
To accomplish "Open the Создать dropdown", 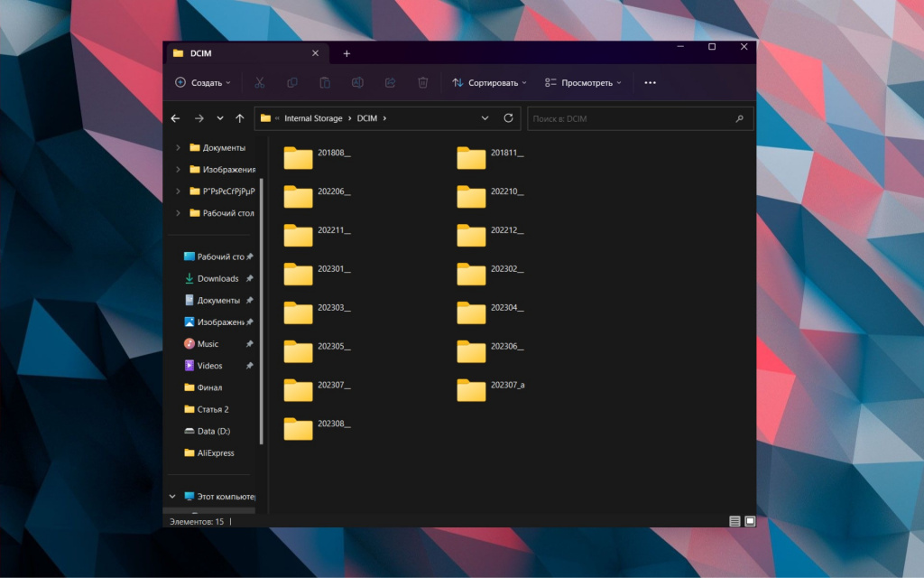I will coord(203,82).
